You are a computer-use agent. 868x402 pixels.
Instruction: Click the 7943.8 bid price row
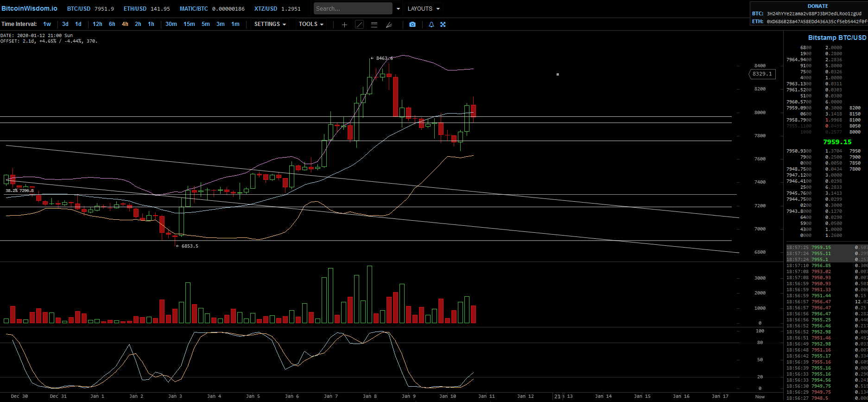point(814,211)
